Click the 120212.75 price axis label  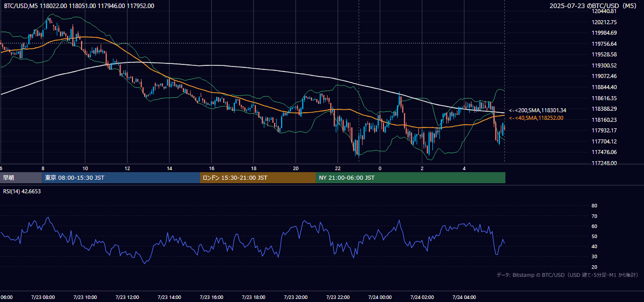click(x=604, y=22)
